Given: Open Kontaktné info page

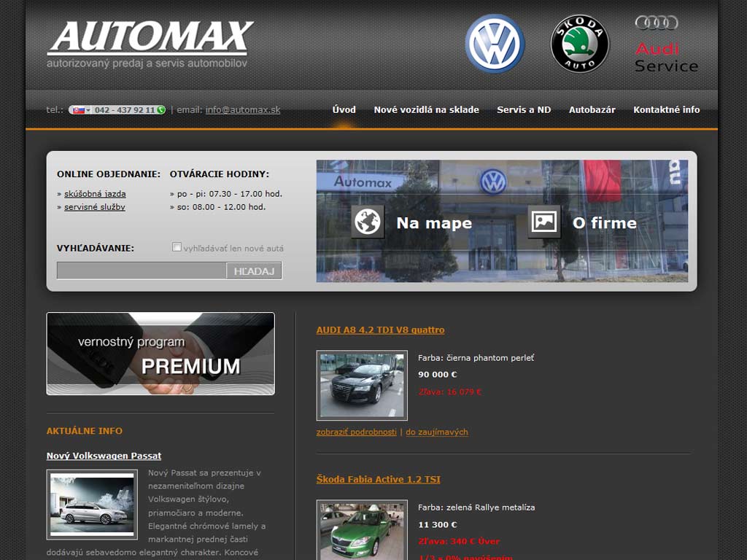Looking at the screenshot, I should [x=667, y=109].
